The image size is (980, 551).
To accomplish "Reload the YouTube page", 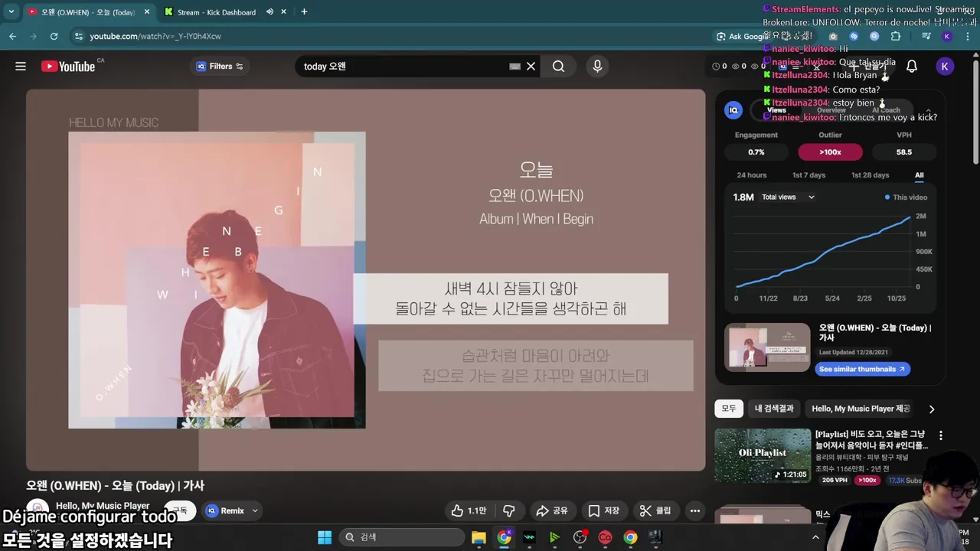I will pos(54,36).
